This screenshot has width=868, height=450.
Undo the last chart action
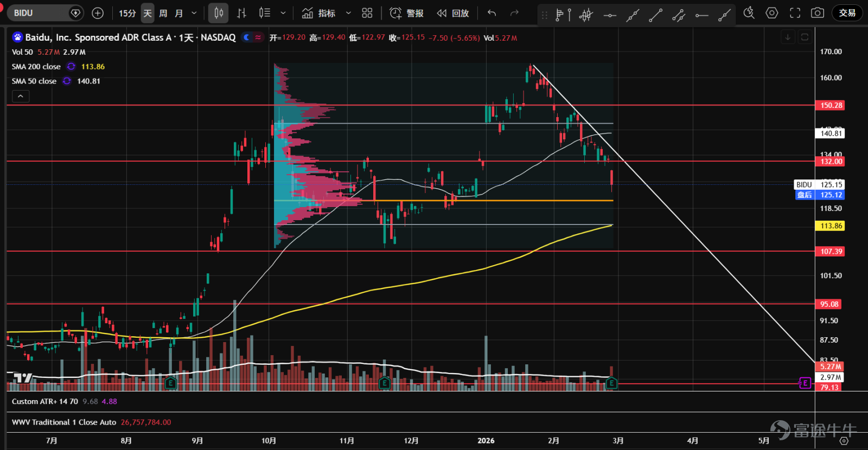point(492,13)
